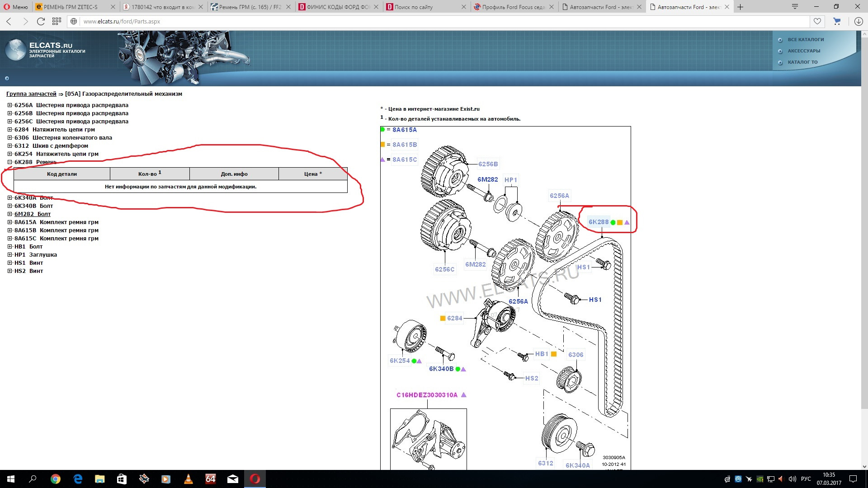Click the 'Код детали' column header
This screenshot has height=488, width=868.
point(62,174)
